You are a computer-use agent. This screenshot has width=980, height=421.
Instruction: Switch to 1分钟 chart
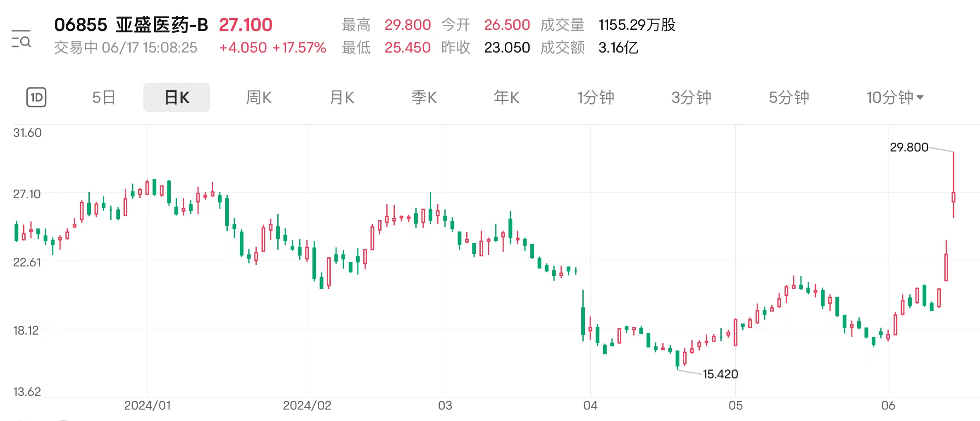[x=596, y=98]
